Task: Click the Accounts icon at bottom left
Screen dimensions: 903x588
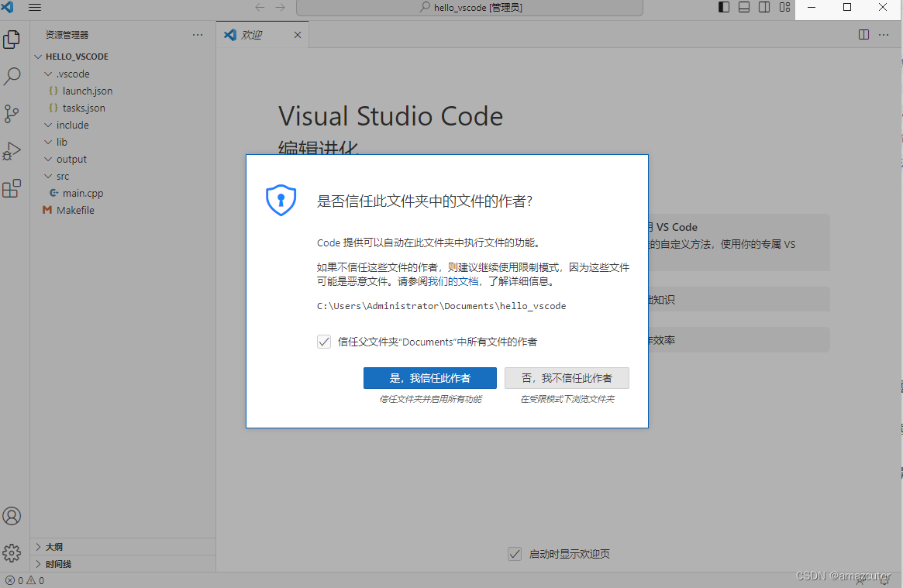Action: (x=12, y=515)
